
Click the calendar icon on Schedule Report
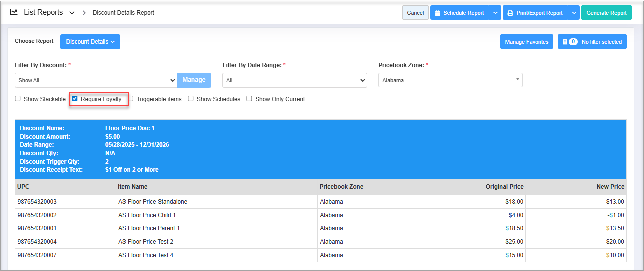click(x=437, y=13)
